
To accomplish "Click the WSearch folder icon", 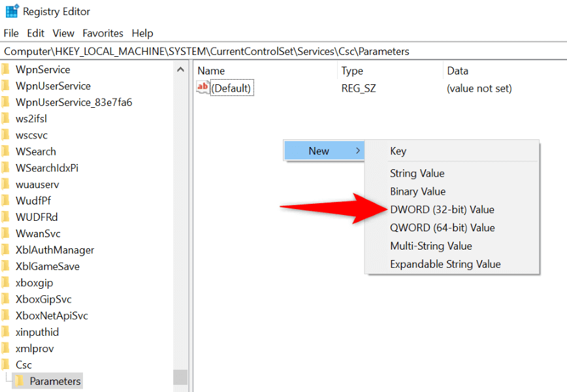I will point(6,151).
